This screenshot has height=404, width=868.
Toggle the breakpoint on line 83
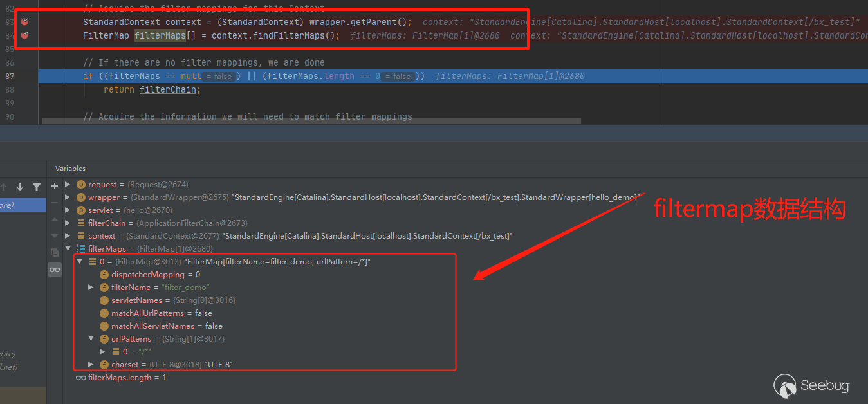pyautogui.click(x=24, y=22)
